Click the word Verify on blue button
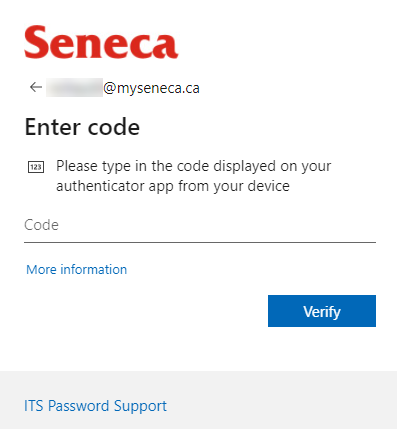The width and height of the screenshot is (397, 429). click(x=322, y=312)
